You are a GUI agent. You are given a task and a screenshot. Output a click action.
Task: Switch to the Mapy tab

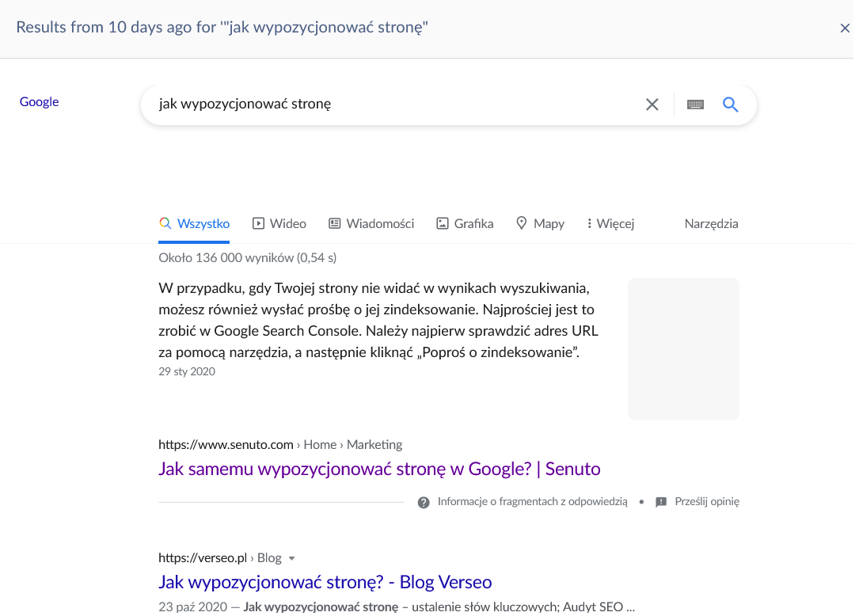click(540, 223)
